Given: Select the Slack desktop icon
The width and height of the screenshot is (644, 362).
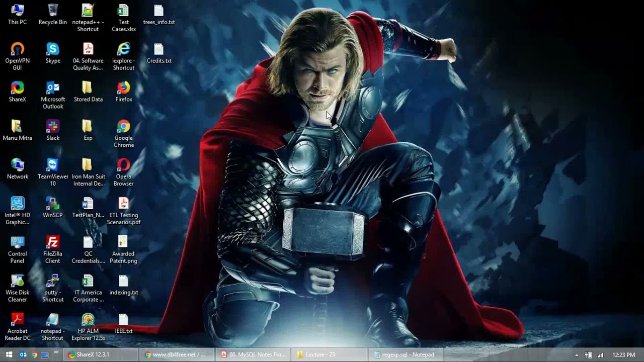Looking at the screenshot, I should click(x=53, y=130).
